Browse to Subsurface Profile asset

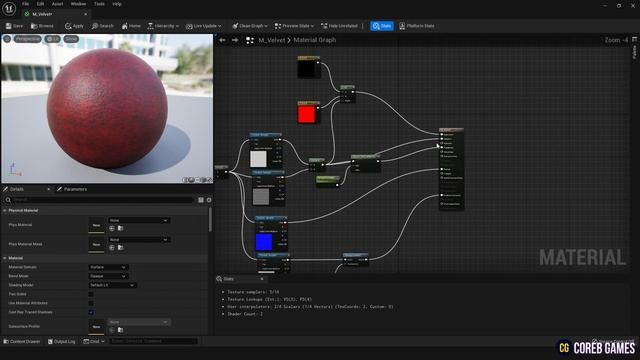120,330
